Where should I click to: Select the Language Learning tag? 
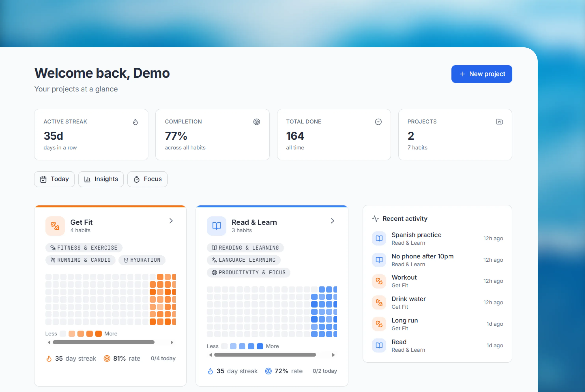tap(244, 260)
